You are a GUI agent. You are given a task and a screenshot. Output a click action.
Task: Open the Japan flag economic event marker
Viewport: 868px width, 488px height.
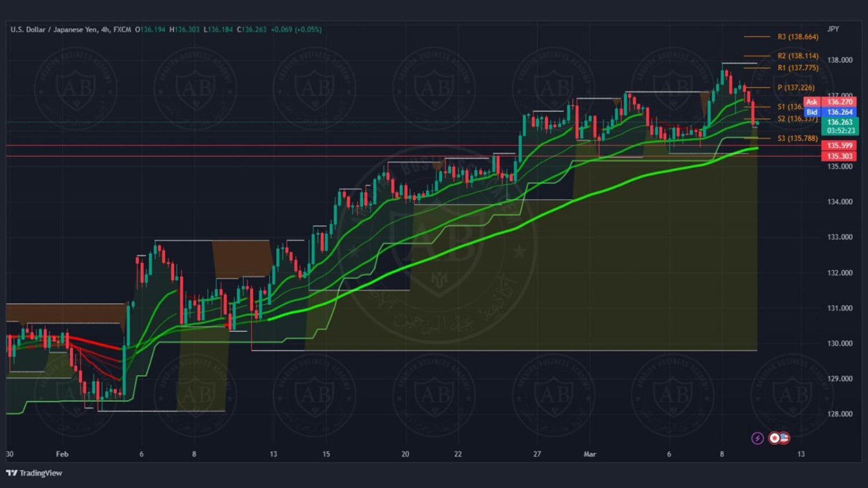coord(774,438)
